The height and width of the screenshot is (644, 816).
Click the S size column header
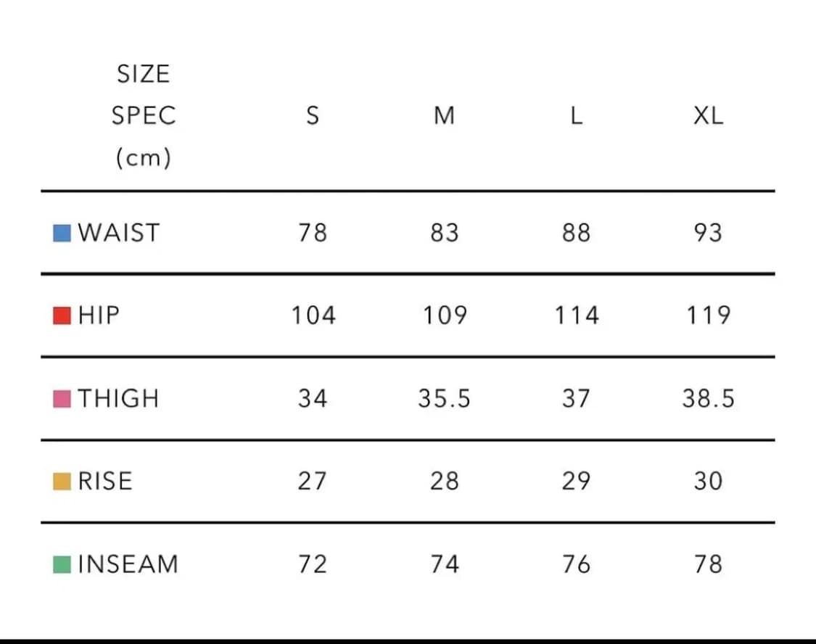pos(313,116)
